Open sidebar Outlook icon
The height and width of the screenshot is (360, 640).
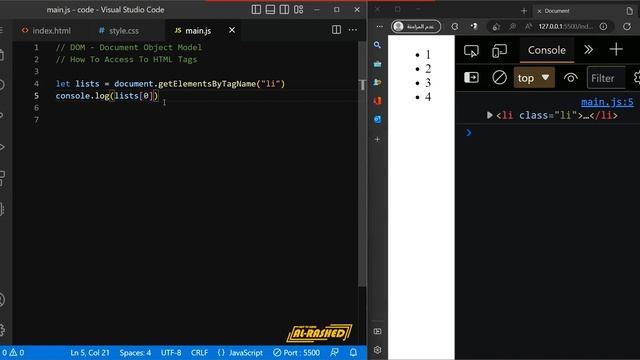point(378,120)
